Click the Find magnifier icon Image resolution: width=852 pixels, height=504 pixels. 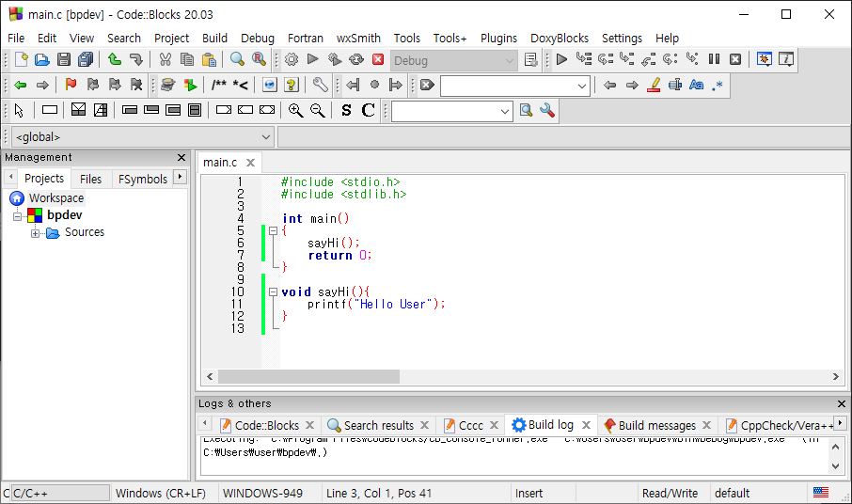(238, 59)
